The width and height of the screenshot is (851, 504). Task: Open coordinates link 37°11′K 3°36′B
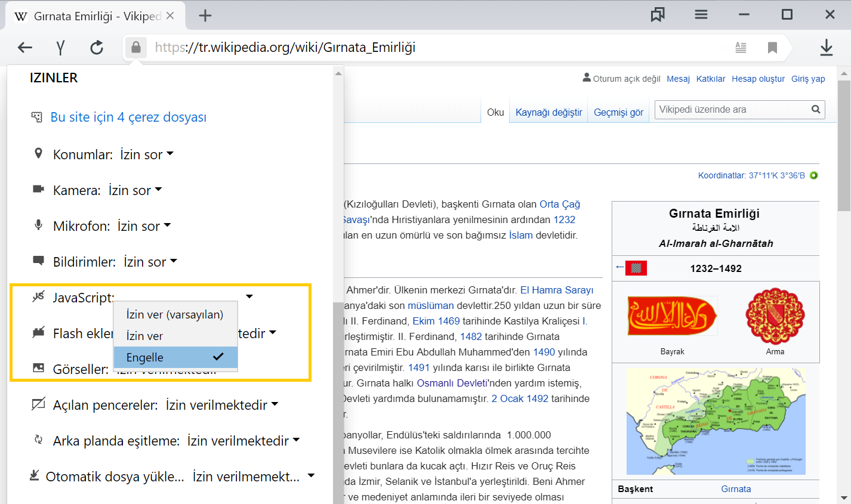[x=777, y=175]
